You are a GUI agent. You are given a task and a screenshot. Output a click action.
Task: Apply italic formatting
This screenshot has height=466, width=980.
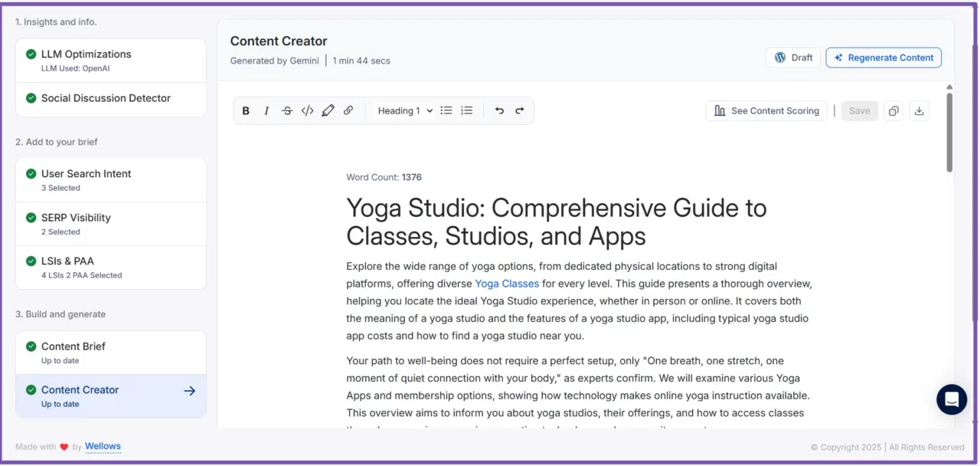tap(266, 110)
